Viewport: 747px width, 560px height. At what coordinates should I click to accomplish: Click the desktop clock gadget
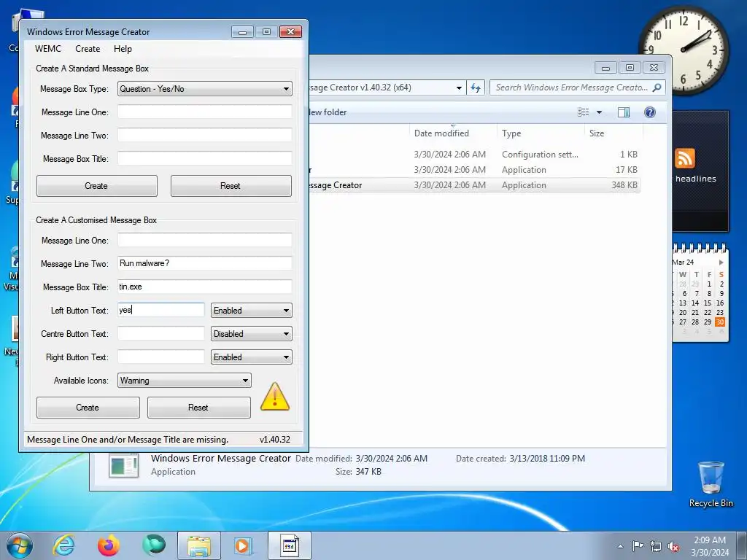(683, 50)
